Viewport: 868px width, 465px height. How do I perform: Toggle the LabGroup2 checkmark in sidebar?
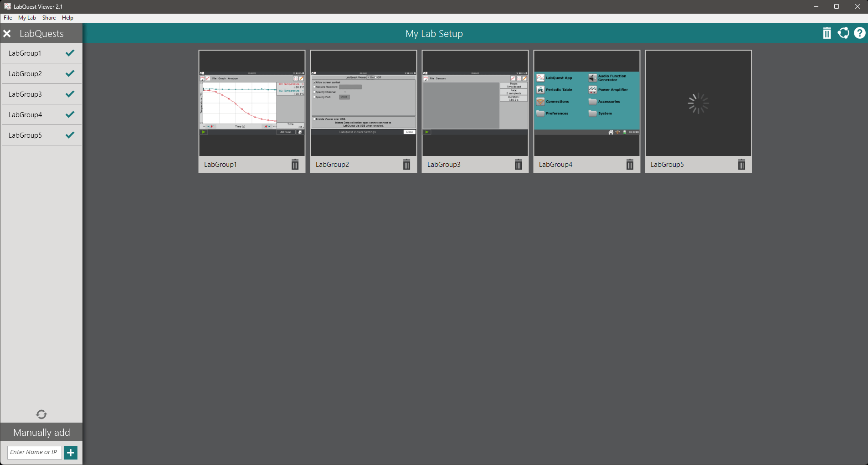pyautogui.click(x=70, y=73)
